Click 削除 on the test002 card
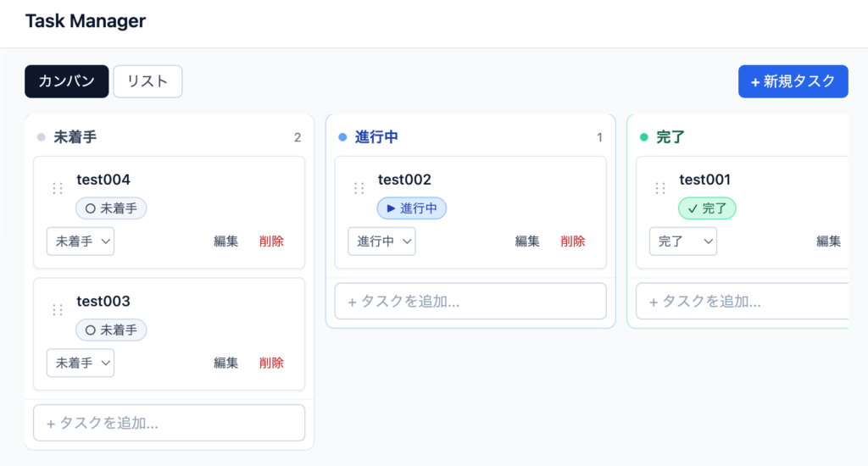Viewport: 868px width, 466px height. pos(573,241)
